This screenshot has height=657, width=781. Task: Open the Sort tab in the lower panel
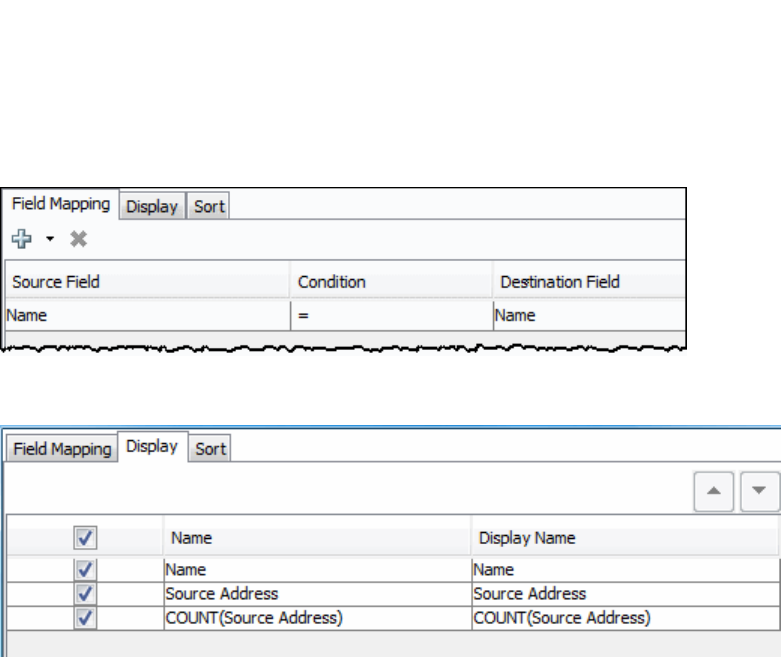(x=210, y=449)
